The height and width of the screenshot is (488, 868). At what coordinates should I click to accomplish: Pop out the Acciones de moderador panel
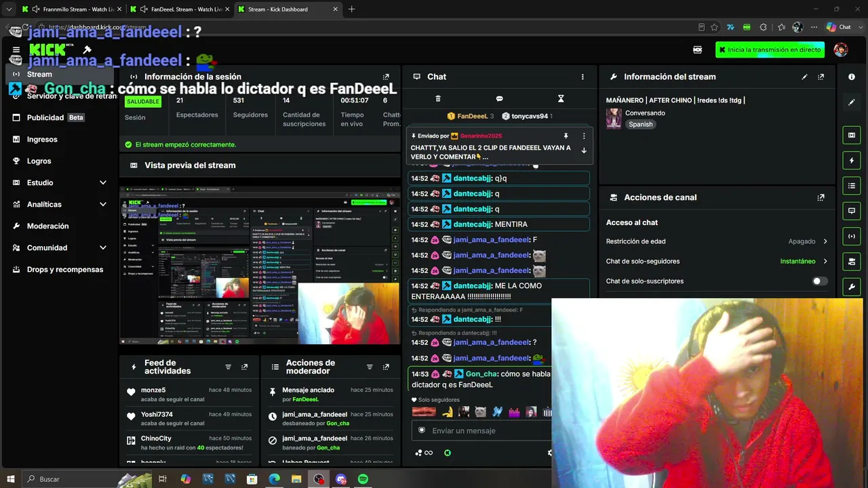click(x=386, y=367)
